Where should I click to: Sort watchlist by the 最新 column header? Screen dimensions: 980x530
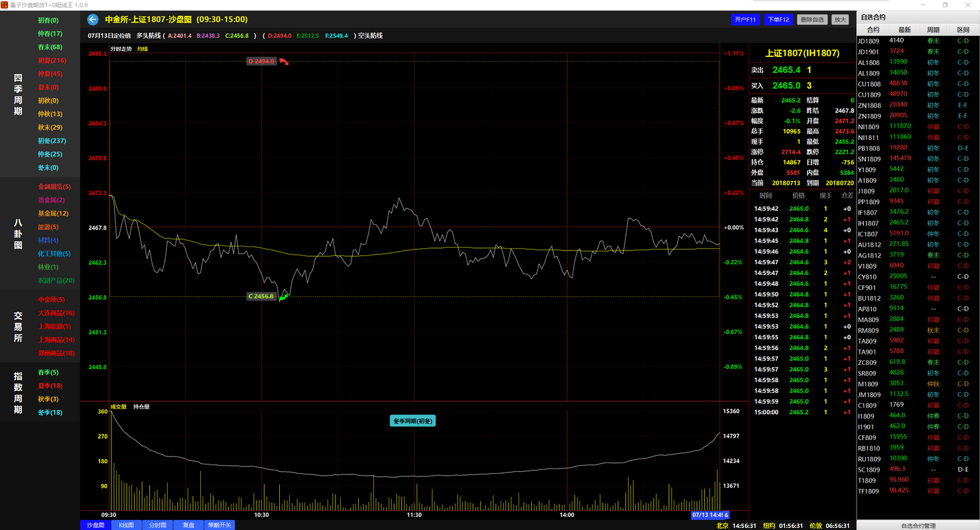click(x=904, y=30)
